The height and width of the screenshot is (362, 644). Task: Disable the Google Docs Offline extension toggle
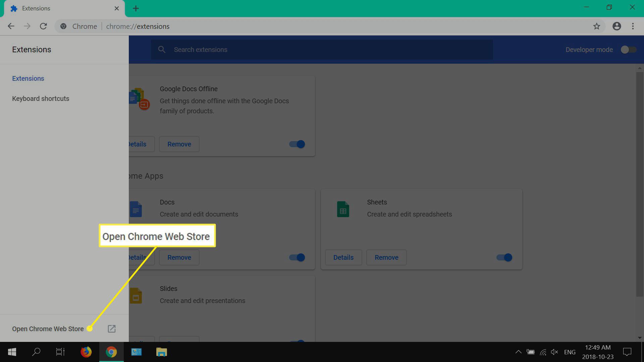point(297,144)
